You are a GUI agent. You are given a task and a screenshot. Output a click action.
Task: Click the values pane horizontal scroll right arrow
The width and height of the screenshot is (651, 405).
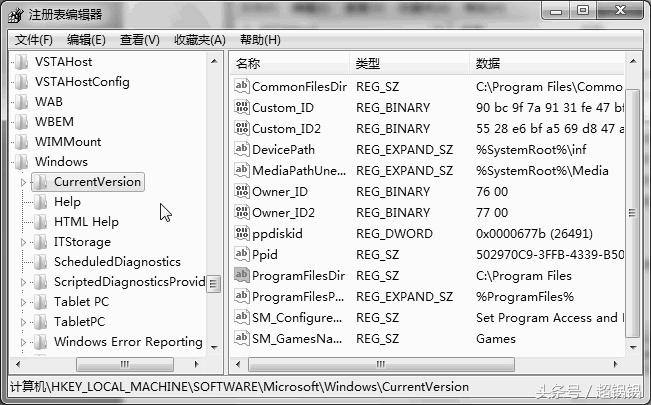615,364
